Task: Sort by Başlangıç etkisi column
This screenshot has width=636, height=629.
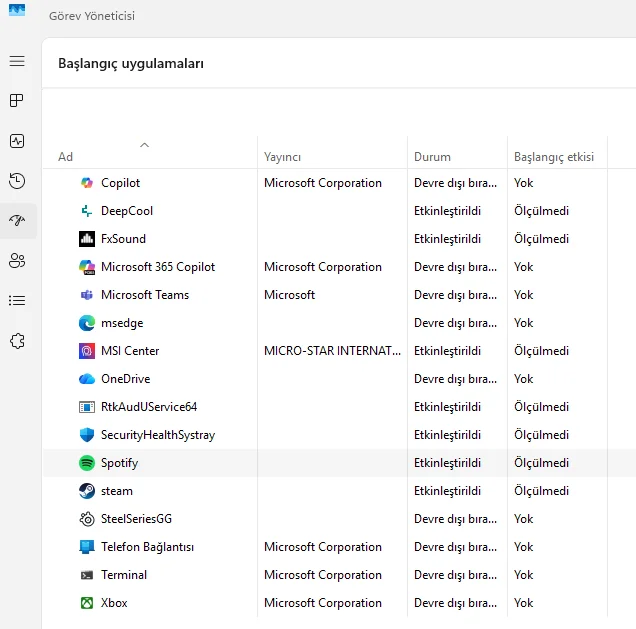Action: pos(553,157)
